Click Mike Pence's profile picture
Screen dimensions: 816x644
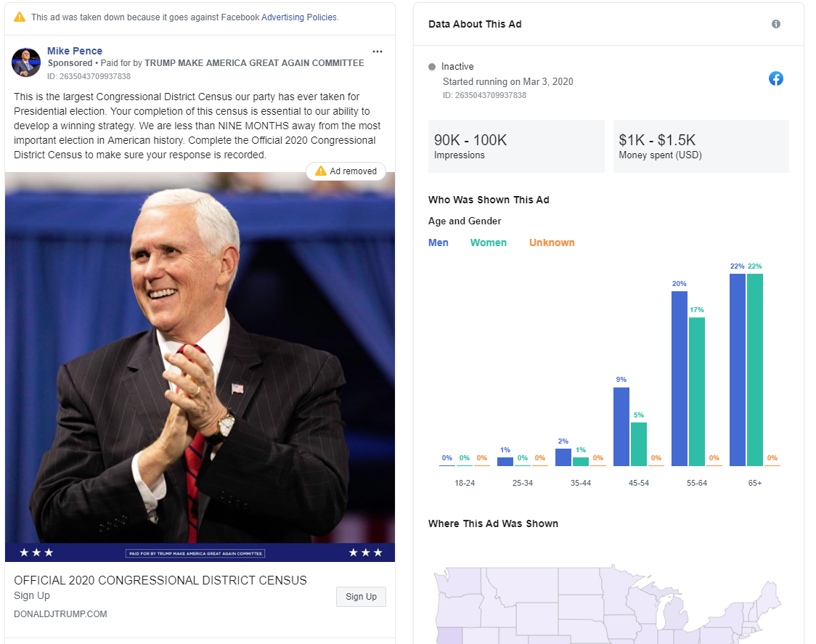coord(26,62)
